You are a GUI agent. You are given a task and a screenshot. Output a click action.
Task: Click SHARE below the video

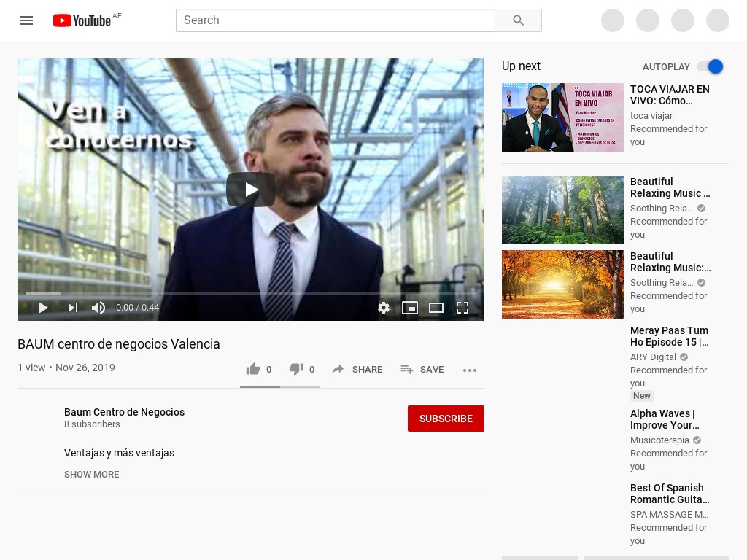pos(357,370)
